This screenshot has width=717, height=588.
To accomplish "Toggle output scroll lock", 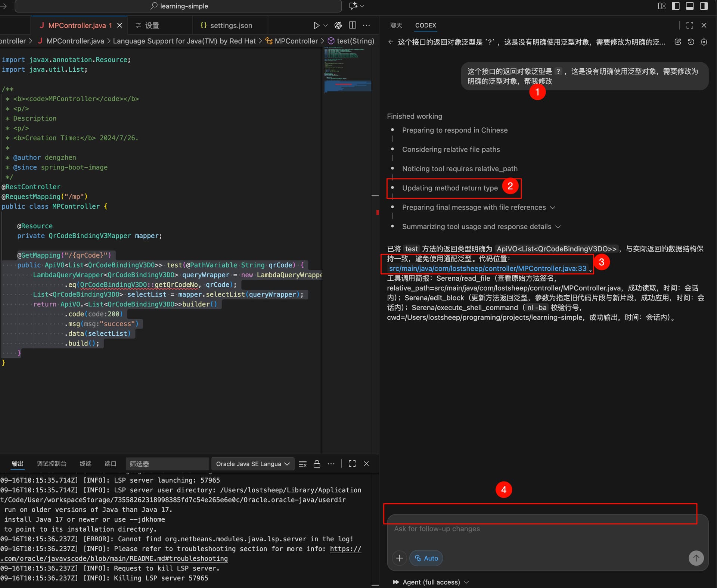I will pos(317,464).
